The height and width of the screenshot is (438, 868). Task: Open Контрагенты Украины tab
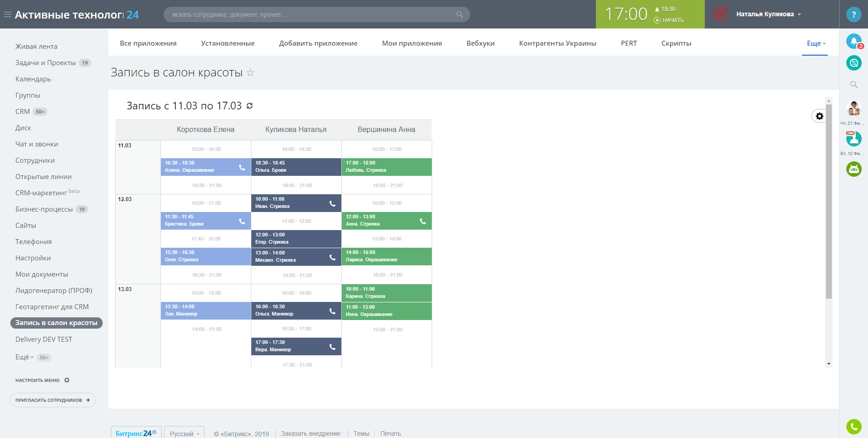point(558,43)
